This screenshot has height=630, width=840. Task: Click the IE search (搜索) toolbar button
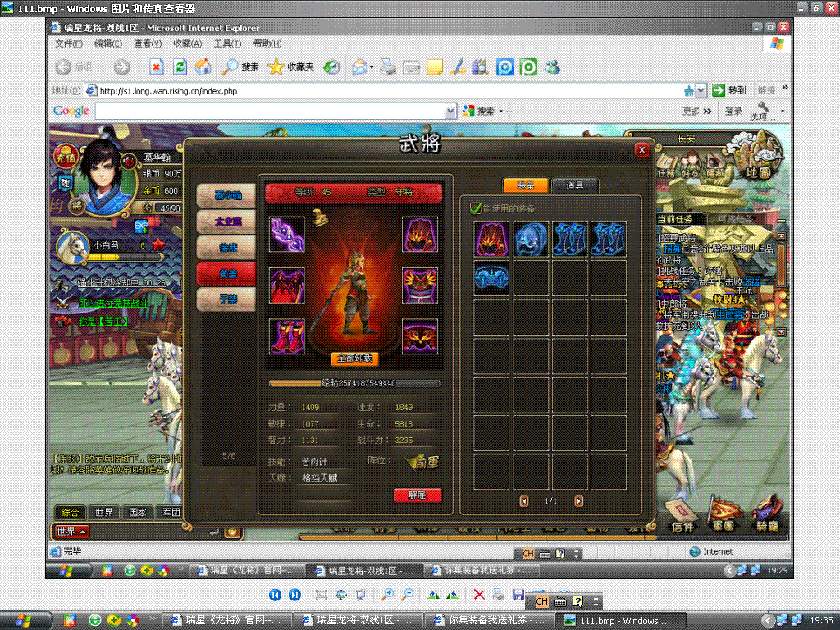click(240, 67)
